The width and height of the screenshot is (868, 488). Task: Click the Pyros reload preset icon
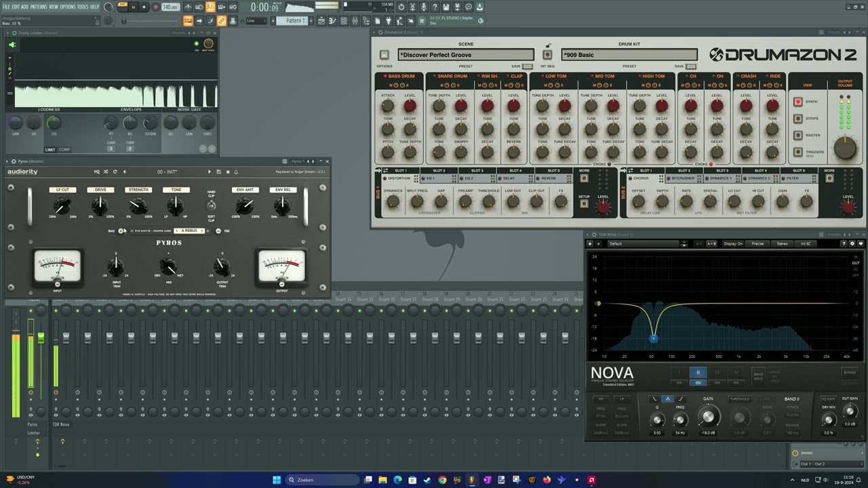115,171
